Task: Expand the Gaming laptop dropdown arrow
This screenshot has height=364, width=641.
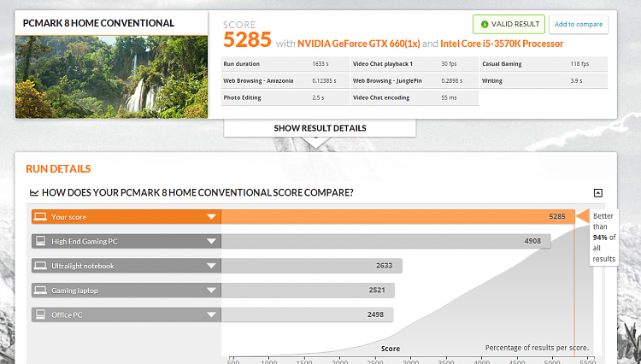Action: point(211,291)
